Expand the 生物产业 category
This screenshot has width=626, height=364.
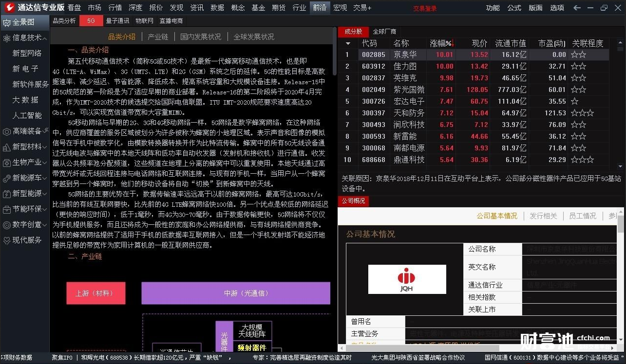(x=45, y=163)
